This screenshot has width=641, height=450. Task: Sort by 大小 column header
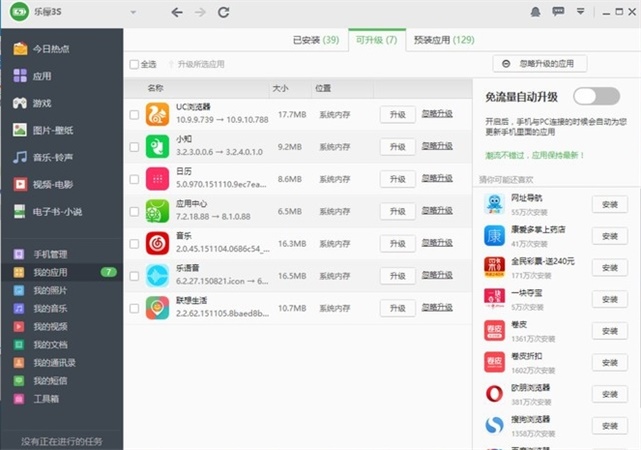pyautogui.click(x=280, y=88)
